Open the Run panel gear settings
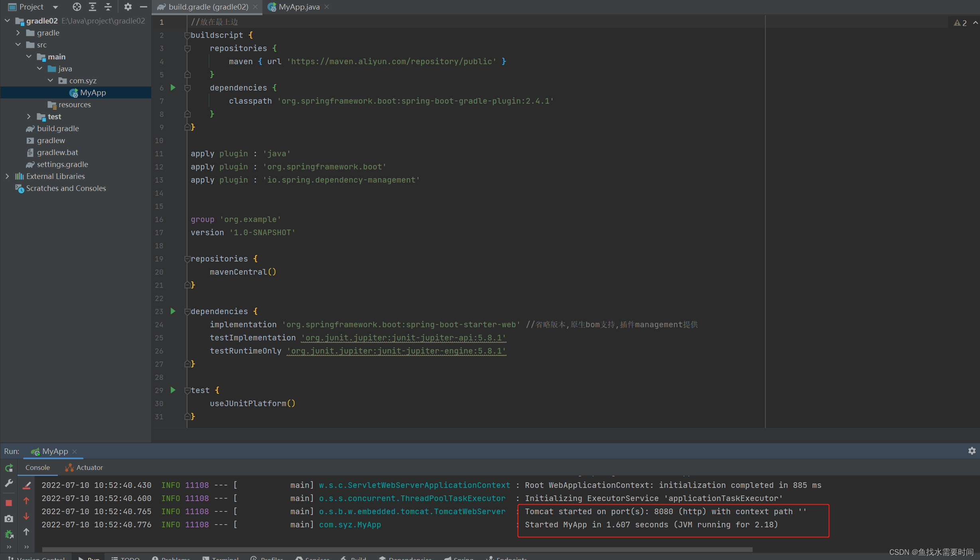Viewport: 980px width, 560px height. pyautogui.click(x=972, y=451)
